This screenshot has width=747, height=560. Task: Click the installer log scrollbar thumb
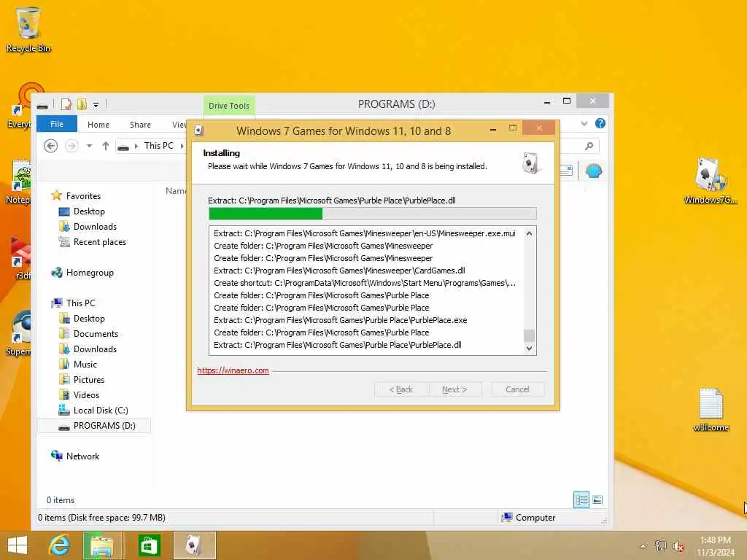click(529, 335)
